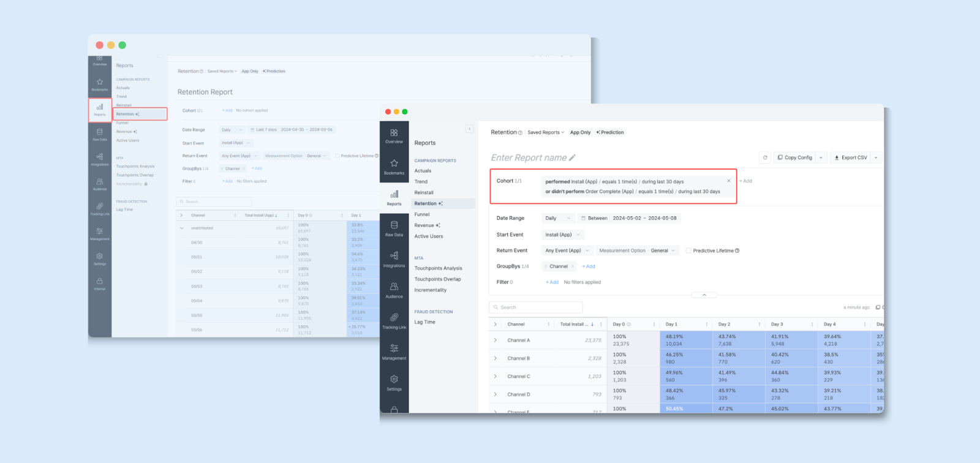Enable Predictive Lifetime checkbox in front window
The image size is (980, 463).
pos(688,250)
